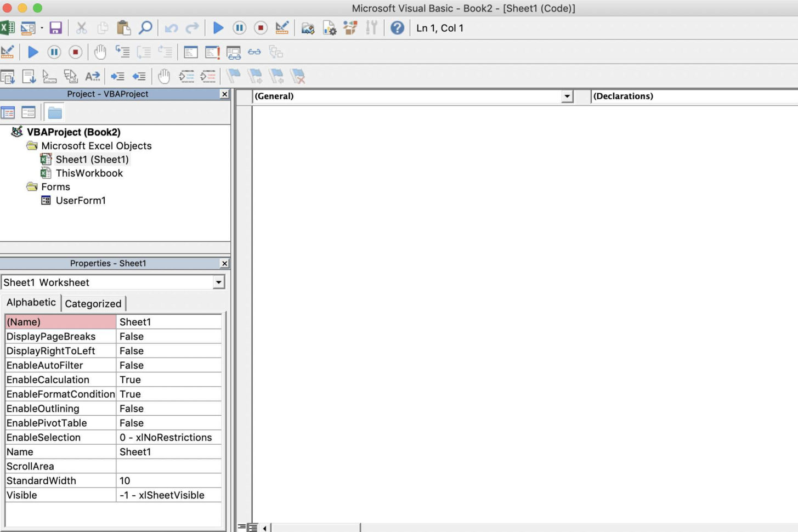This screenshot has height=532, width=798.
Task: Click the List Constants icon
Action: point(29,76)
